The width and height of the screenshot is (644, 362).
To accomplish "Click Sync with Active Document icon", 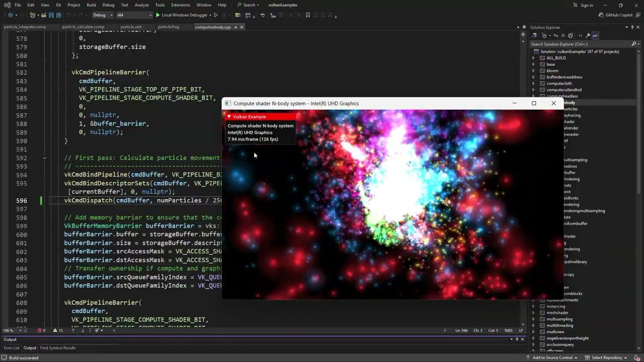I will click(556, 36).
